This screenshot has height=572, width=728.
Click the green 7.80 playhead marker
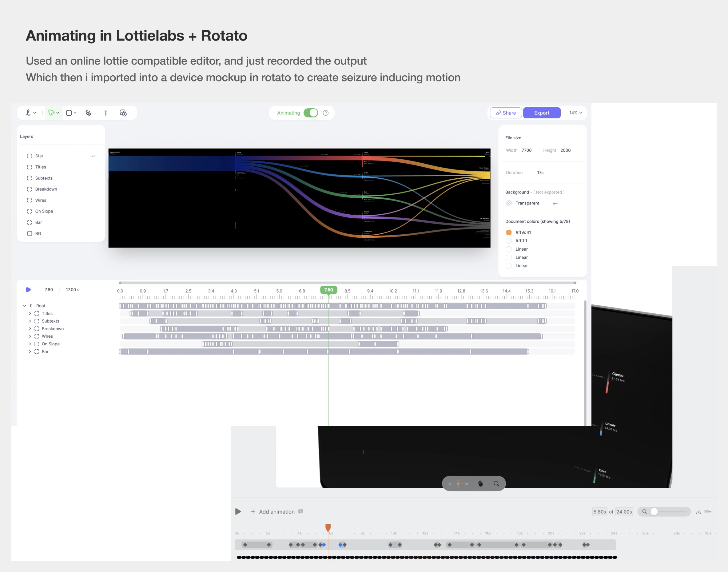point(328,290)
